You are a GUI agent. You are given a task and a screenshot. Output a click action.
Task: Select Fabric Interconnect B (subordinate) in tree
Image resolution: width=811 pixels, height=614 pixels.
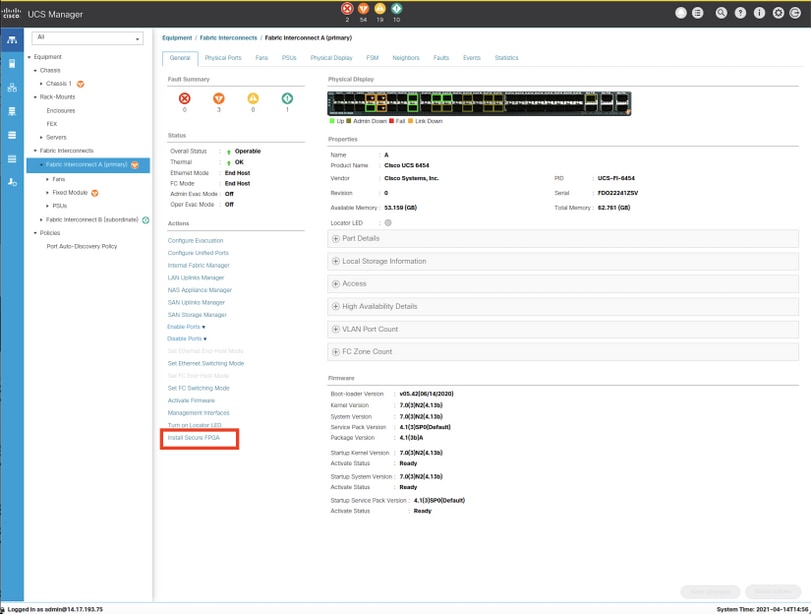[x=92, y=220]
